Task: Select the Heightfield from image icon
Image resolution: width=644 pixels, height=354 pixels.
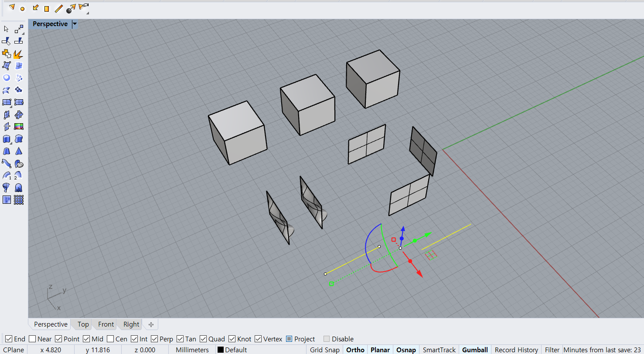Action: tap(7, 200)
